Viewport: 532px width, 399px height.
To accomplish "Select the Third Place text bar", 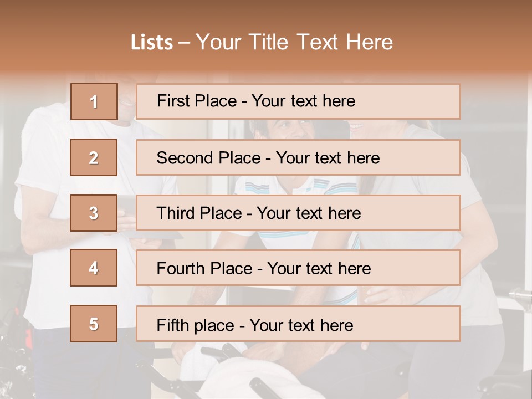I will (x=298, y=213).
